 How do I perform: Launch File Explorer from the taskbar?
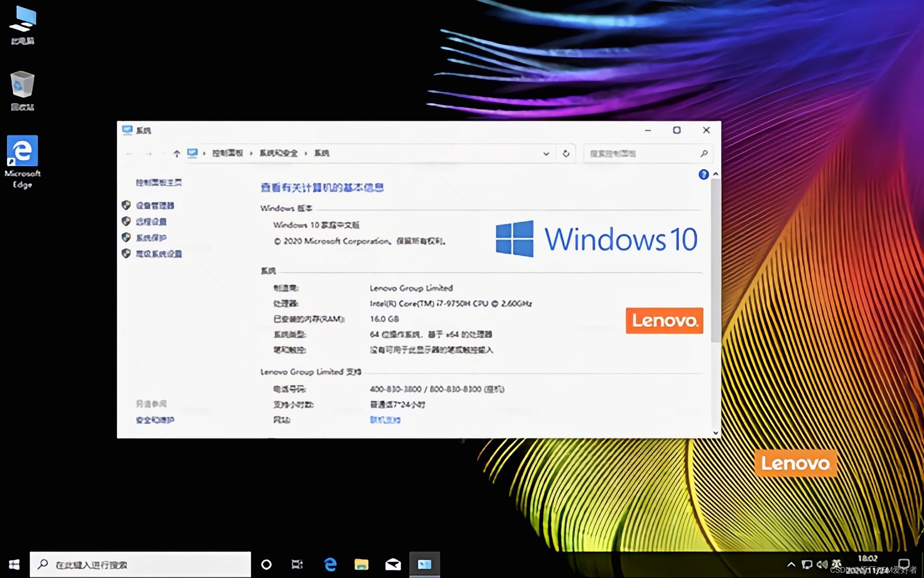click(x=362, y=564)
